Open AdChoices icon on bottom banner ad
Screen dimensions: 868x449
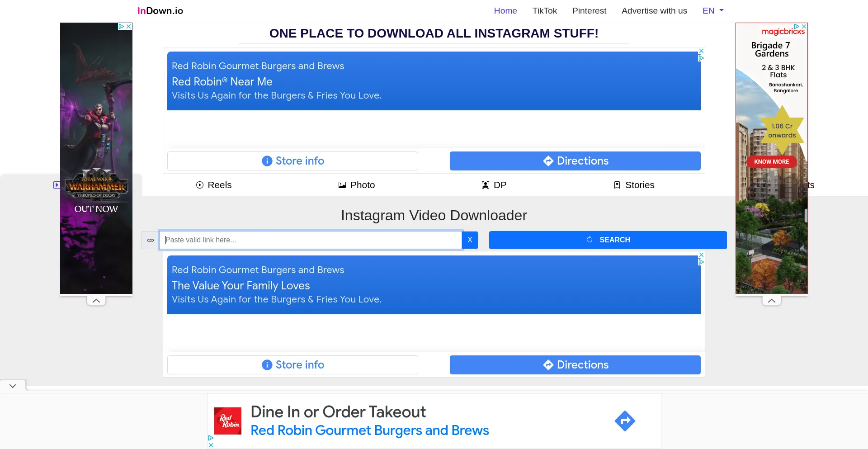211,438
